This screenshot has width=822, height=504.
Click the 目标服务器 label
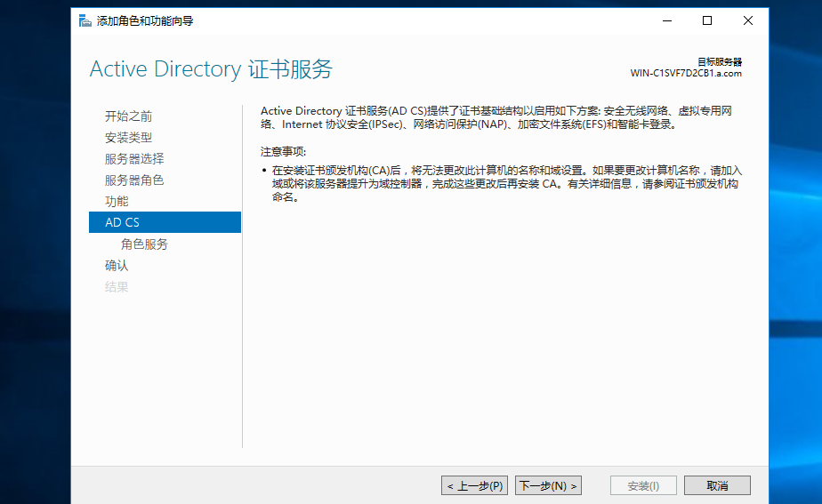pos(719,62)
